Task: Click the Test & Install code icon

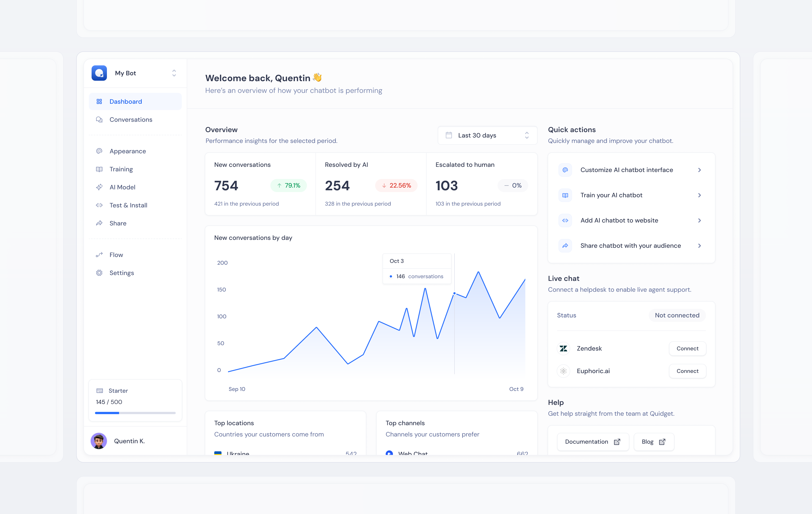Action: (x=99, y=205)
